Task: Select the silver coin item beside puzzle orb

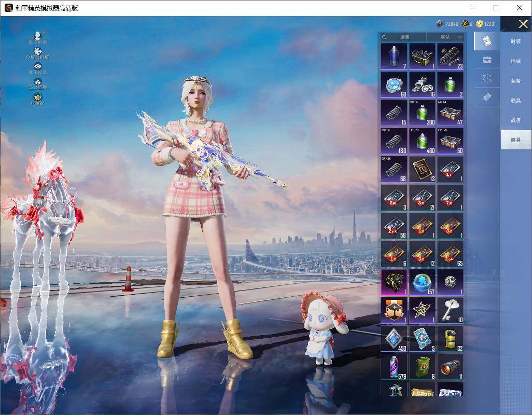Action: point(450,282)
